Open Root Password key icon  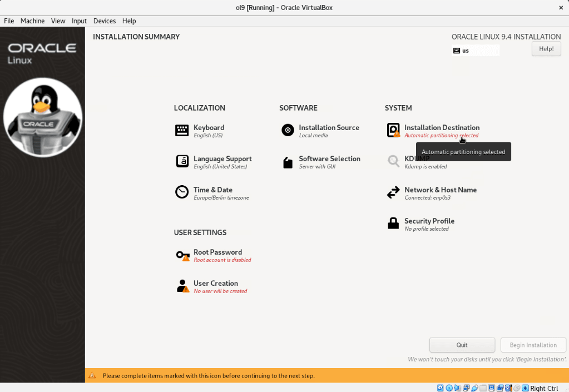(182, 256)
